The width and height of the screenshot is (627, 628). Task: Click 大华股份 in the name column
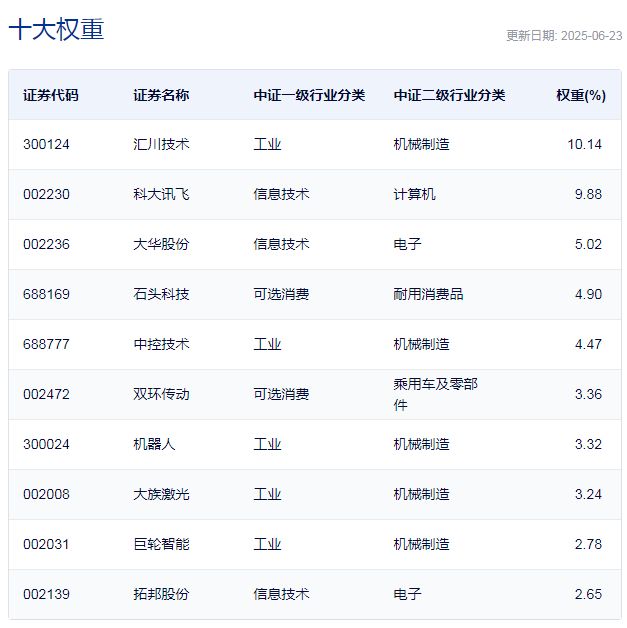coord(161,244)
